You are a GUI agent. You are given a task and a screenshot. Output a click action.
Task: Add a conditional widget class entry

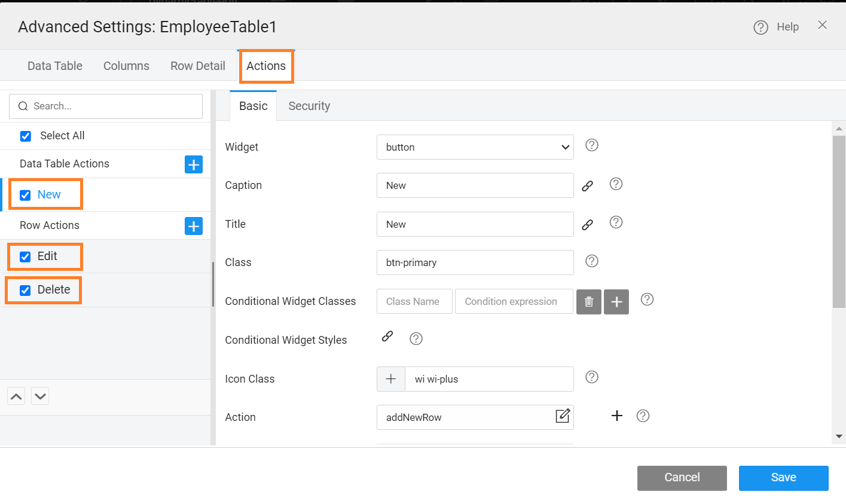[616, 302]
